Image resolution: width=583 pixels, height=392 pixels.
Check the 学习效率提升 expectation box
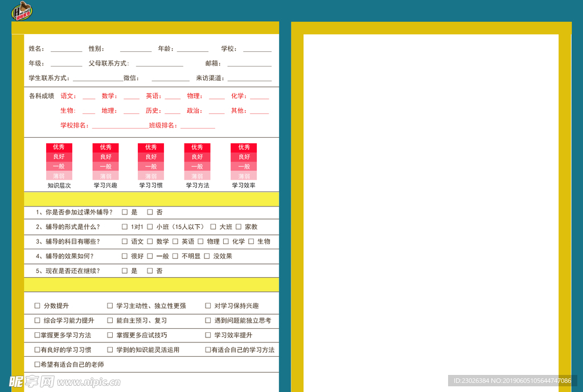(207, 335)
